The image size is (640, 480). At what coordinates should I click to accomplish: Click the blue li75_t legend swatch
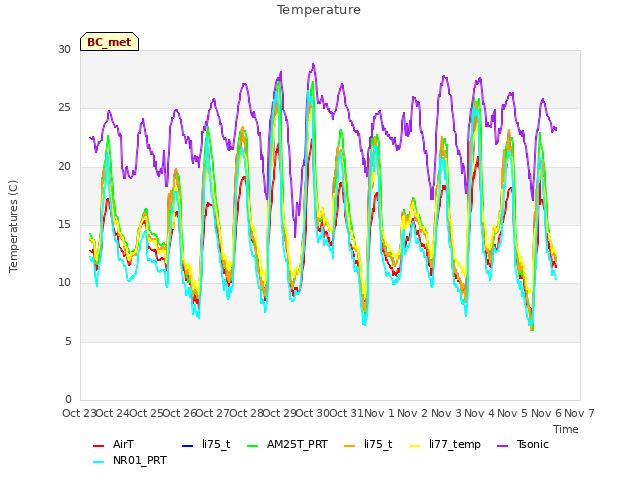(187, 445)
